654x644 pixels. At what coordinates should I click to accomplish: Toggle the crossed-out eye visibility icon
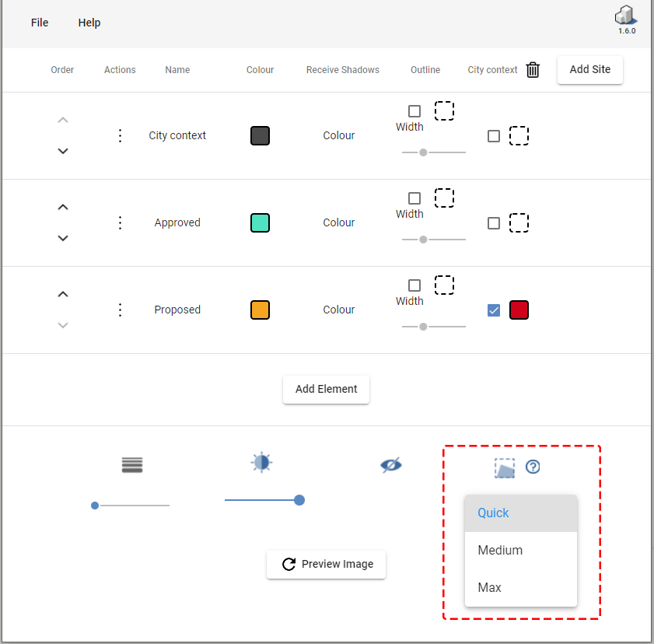(x=391, y=465)
